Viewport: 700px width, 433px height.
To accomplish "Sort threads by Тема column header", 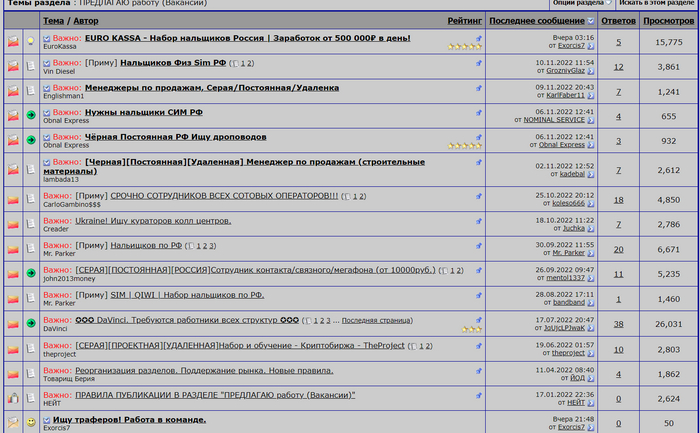I will pos(53,21).
